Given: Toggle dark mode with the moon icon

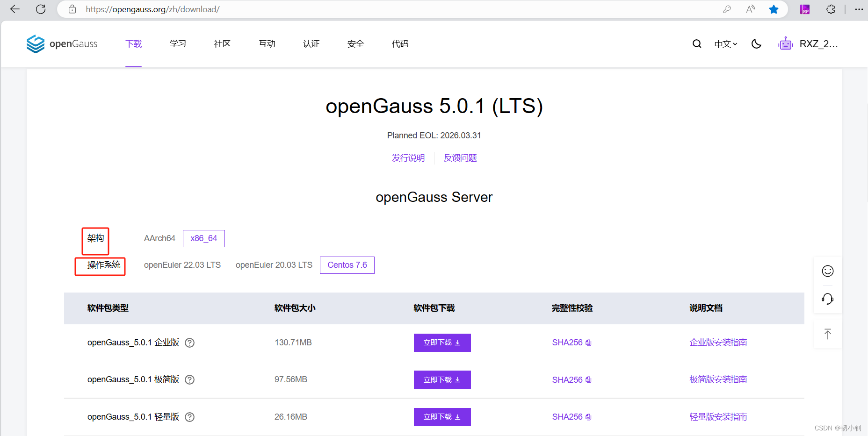Looking at the screenshot, I should [756, 43].
